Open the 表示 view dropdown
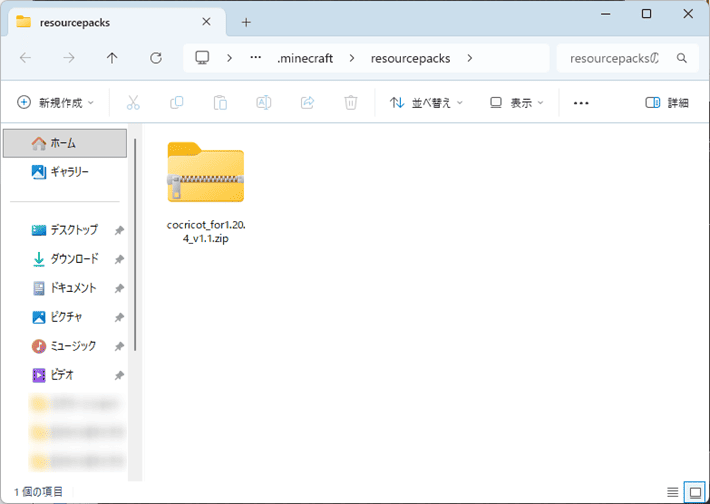The image size is (710, 504). [x=517, y=103]
